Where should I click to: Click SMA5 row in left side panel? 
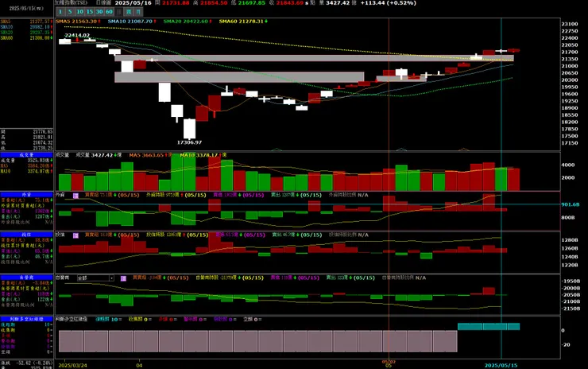[x=27, y=21]
